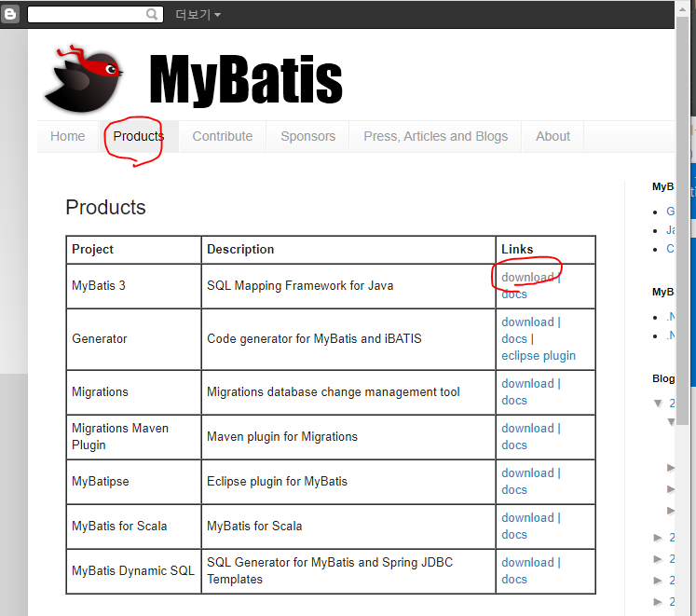The height and width of the screenshot is (616, 696).
Task: Click download for MyBatis Dynamic SQL
Action: point(527,563)
